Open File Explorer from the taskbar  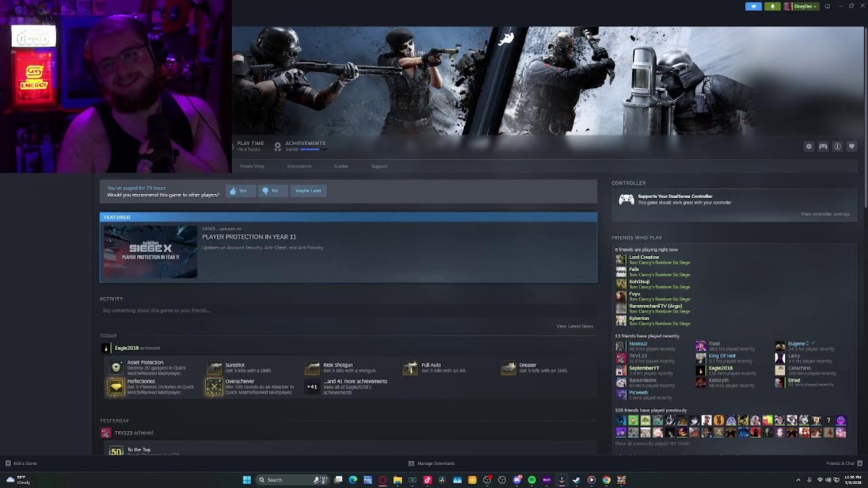[x=397, y=480]
